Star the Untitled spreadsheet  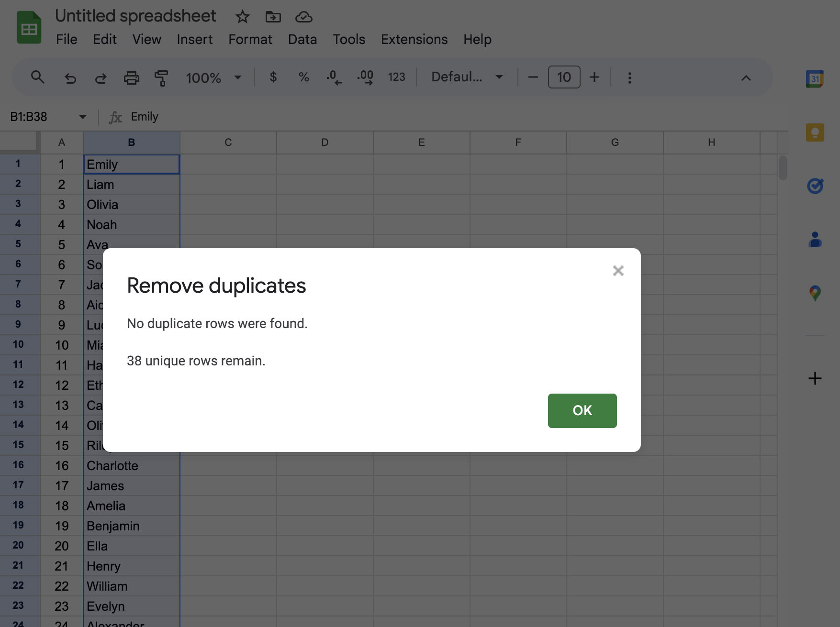pyautogui.click(x=243, y=17)
